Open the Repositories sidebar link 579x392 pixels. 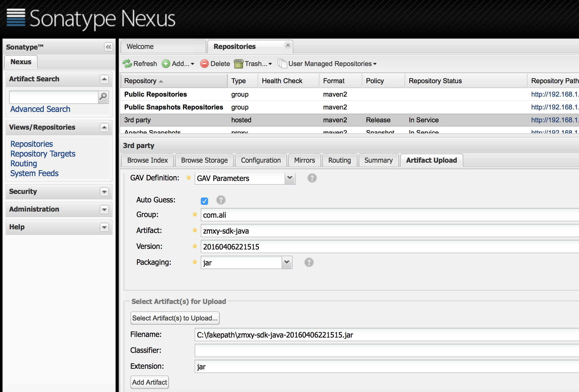pos(32,144)
